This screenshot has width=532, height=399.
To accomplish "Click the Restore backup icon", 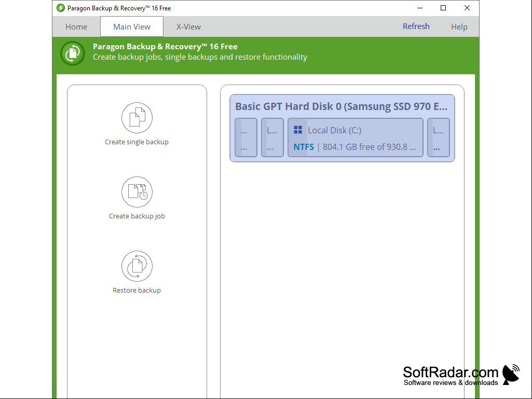I will pyautogui.click(x=137, y=266).
